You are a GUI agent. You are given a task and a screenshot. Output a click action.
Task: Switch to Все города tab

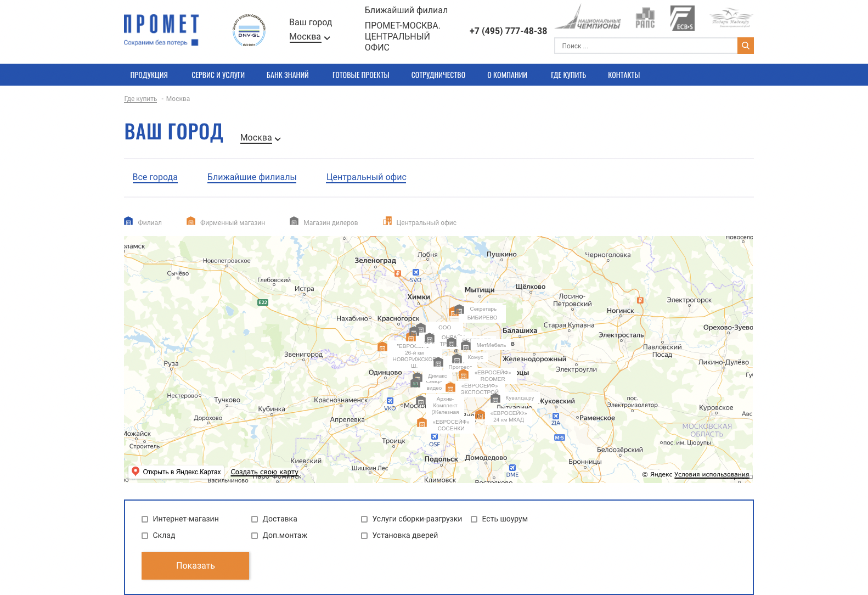[x=155, y=177]
